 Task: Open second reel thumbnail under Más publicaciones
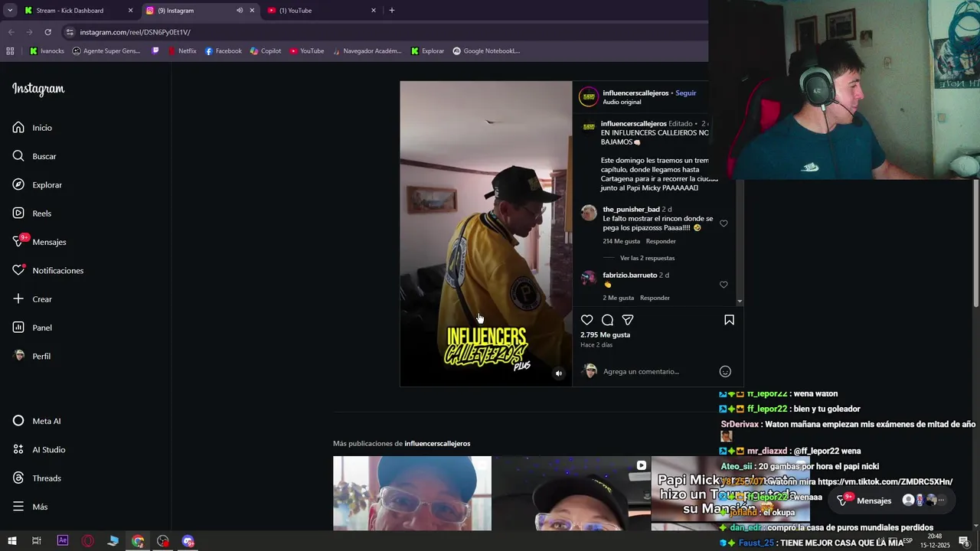point(571,493)
